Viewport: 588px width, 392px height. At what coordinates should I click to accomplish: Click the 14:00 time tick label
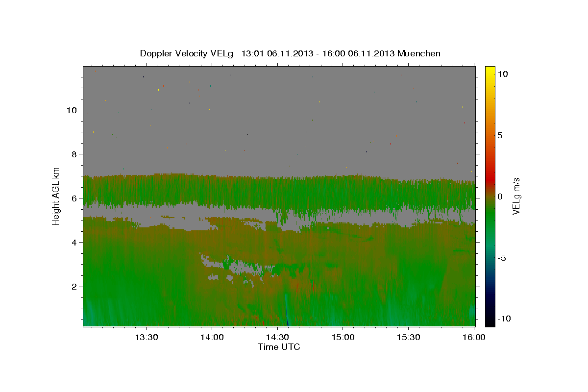pos(212,337)
